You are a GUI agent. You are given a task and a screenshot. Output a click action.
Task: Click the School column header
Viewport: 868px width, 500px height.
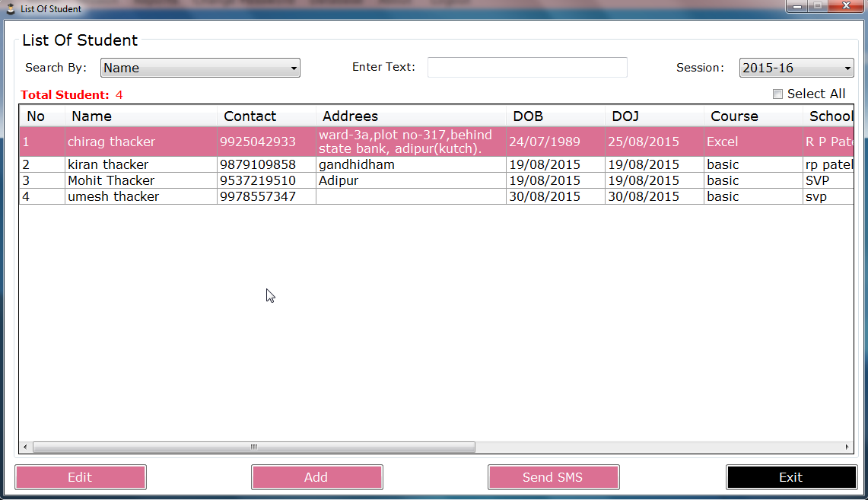click(828, 116)
